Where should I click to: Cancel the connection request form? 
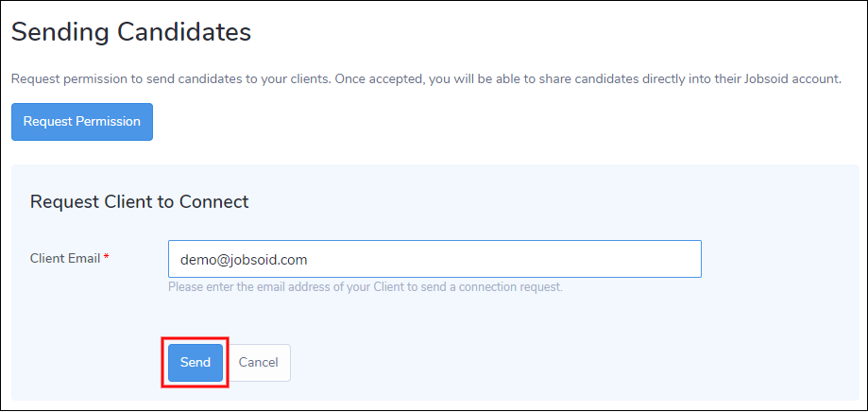click(258, 363)
